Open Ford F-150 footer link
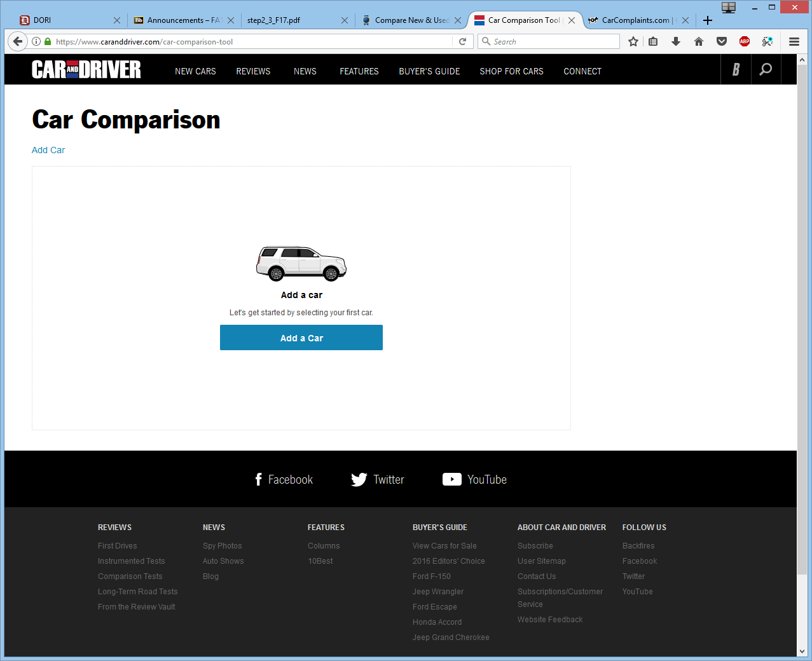This screenshot has width=812, height=661. (x=431, y=576)
